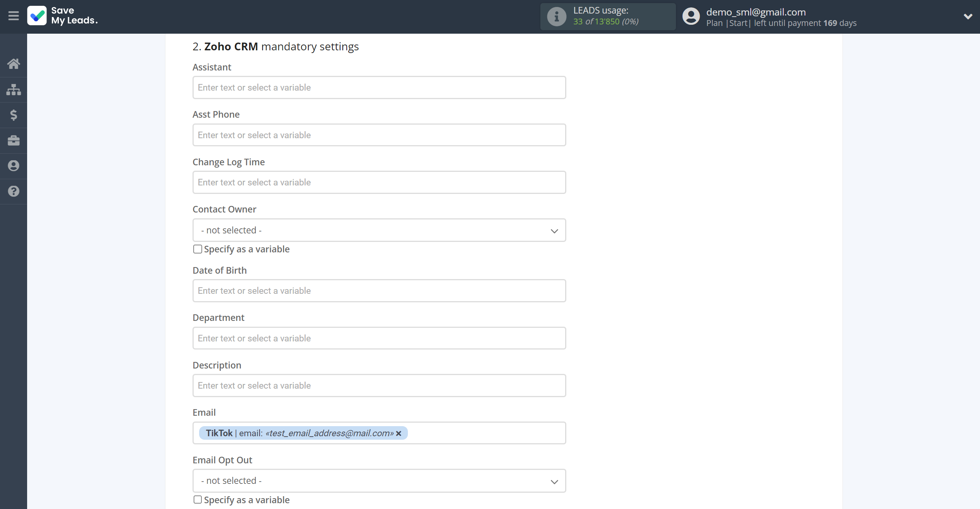Open the hamburger menu
This screenshot has height=509, width=980.
point(14,16)
